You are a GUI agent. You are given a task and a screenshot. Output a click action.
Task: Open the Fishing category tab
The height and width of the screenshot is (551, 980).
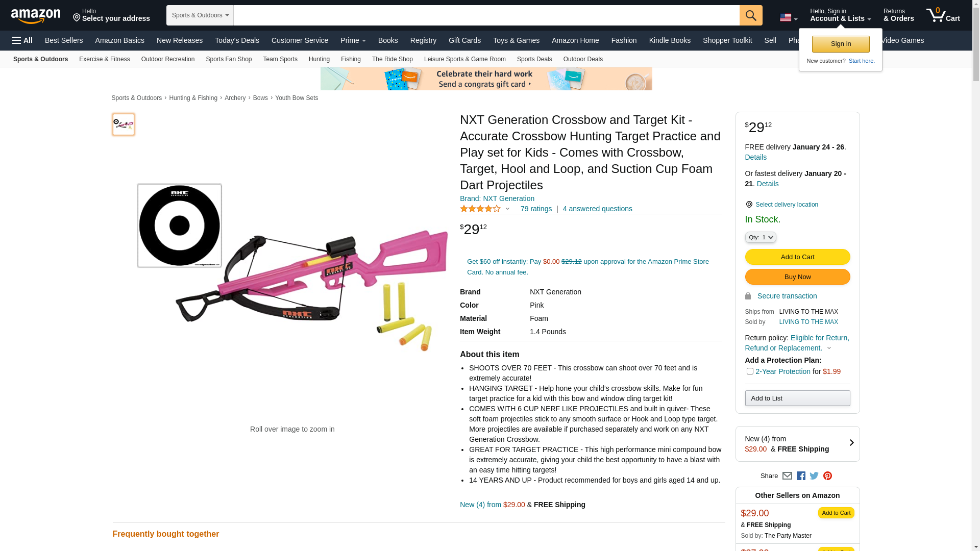pyautogui.click(x=351, y=59)
